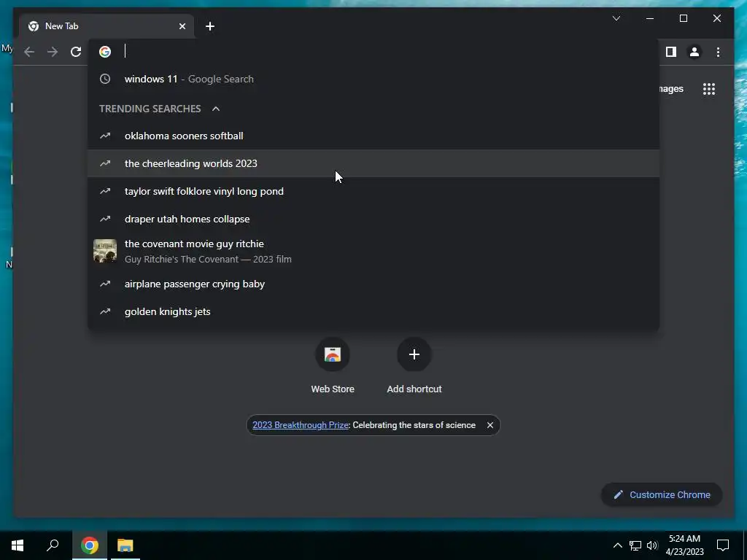This screenshot has height=560, width=747.
Task: Open File Explorer from taskbar
Action: click(x=125, y=545)
